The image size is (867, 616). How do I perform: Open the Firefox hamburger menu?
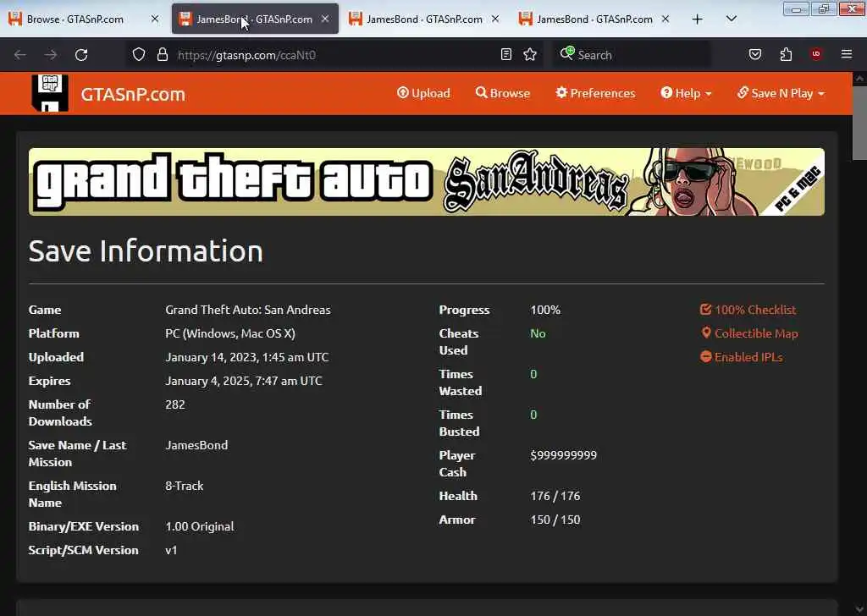[x=846, y=54]
